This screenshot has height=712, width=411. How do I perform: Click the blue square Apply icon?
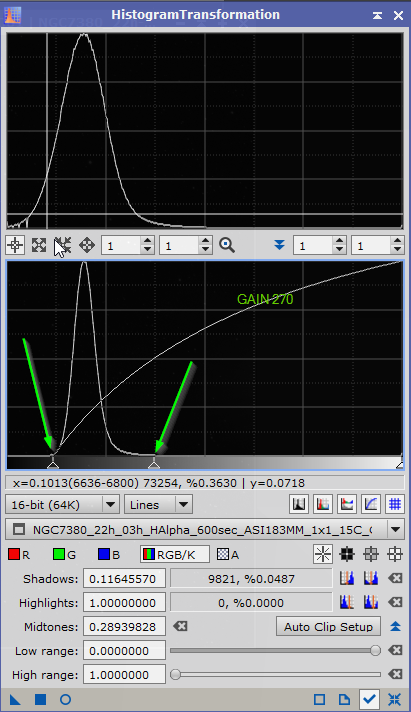point(40,700)
